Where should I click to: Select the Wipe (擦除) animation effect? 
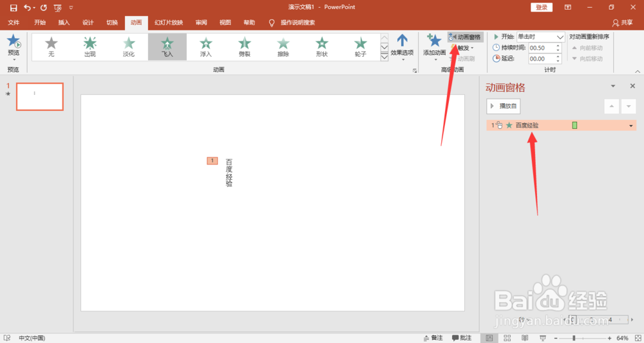(x=283, y=47)
